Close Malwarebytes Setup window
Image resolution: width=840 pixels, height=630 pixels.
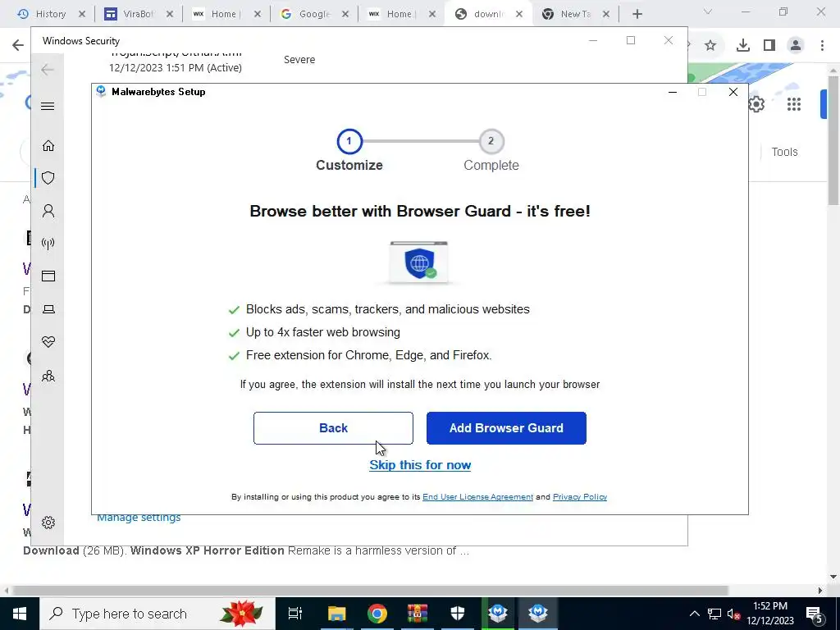click(x=733, y=92)
